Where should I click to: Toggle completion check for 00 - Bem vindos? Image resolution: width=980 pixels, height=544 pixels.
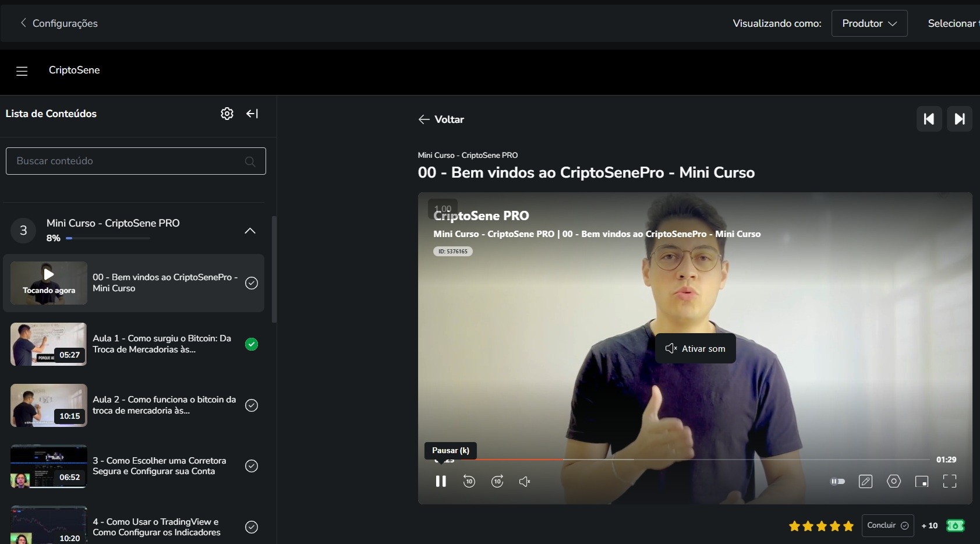point(252,283)
